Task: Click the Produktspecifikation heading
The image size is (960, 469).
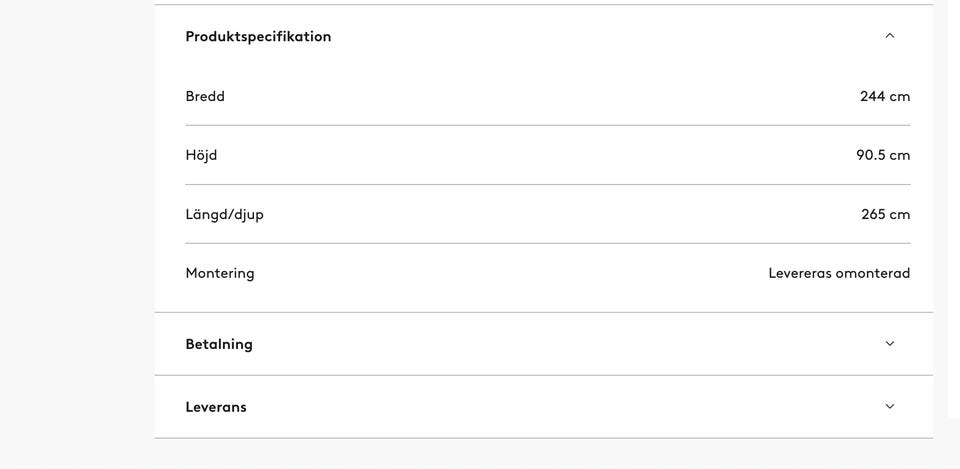Action: coord(258,36)
